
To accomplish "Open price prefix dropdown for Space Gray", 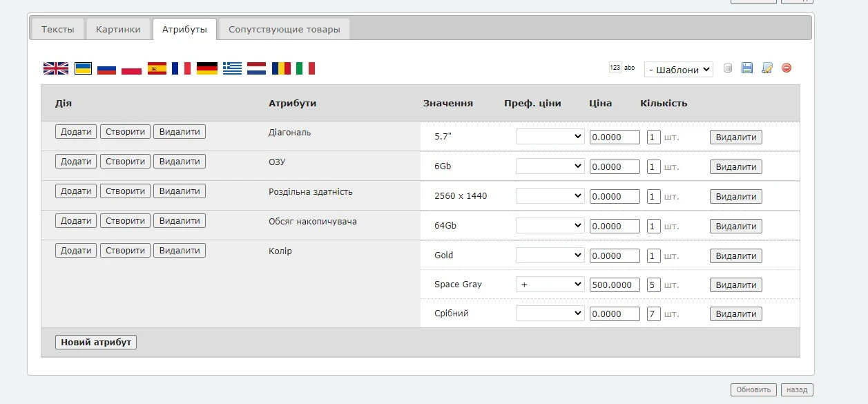I will (550, 285).
